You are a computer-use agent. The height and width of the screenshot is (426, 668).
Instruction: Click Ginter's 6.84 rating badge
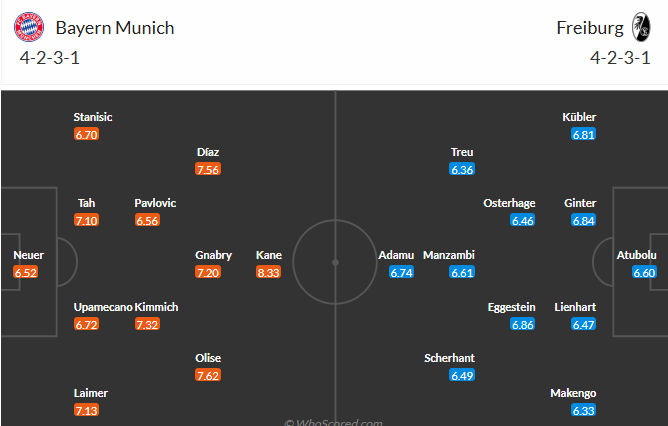pyautogui.click(x=583, y=220)
